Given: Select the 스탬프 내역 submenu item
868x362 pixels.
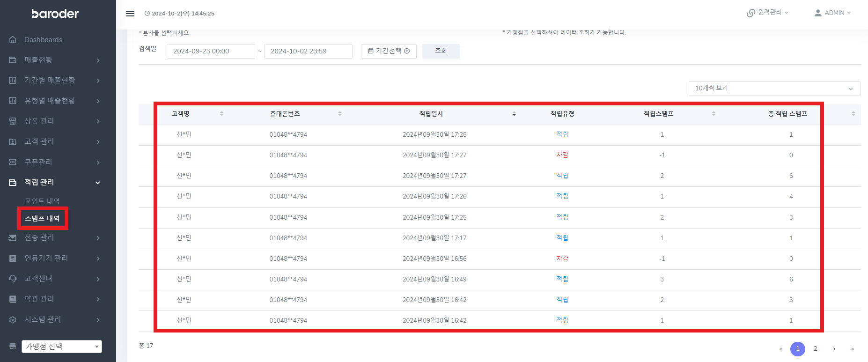Looking at the screenshot, I should pyautogui.click(x=42, y=218).
